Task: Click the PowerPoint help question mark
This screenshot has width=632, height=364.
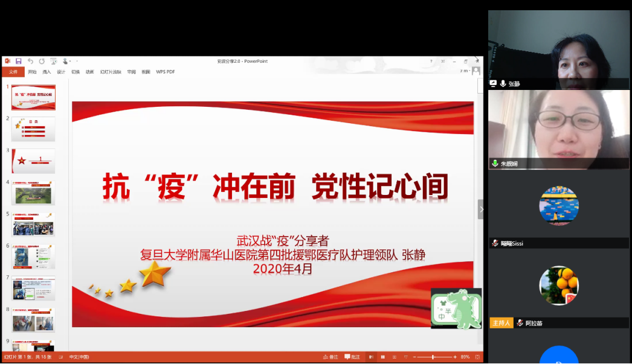Action: 431,61
